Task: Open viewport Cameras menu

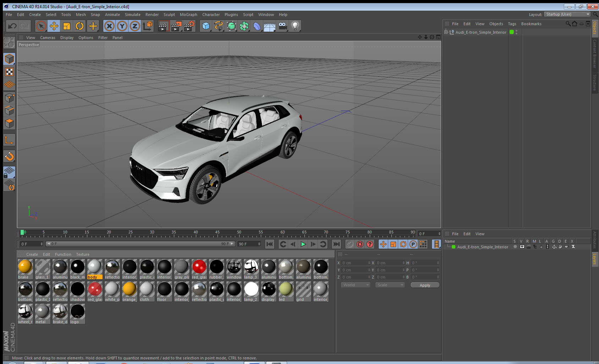Action: pyautogui.click(x=48, y=38)
